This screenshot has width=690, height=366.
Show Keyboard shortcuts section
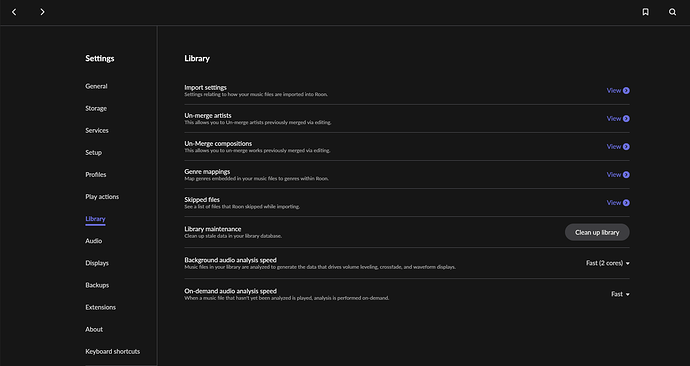113,351
